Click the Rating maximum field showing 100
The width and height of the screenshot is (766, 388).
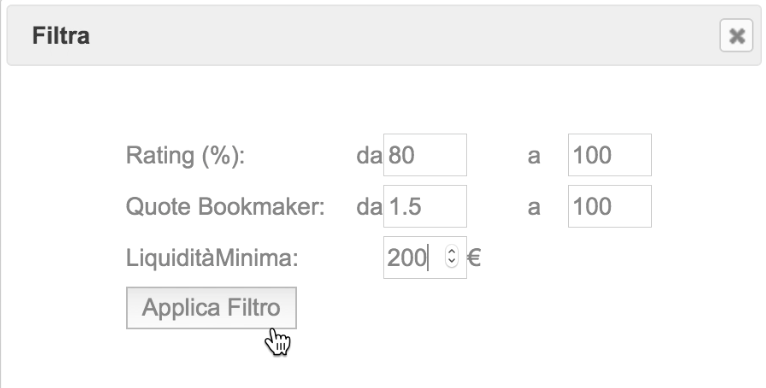610,154
